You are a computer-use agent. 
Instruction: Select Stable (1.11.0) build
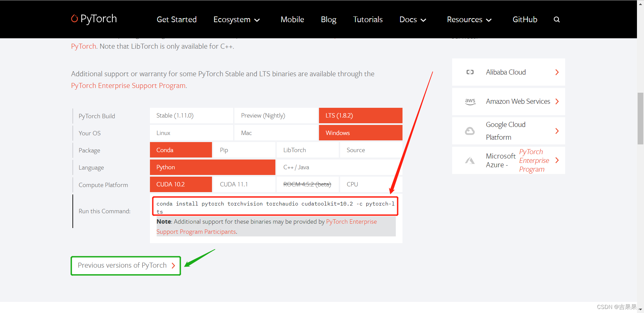pyautogui.click(x=192, y=116)
